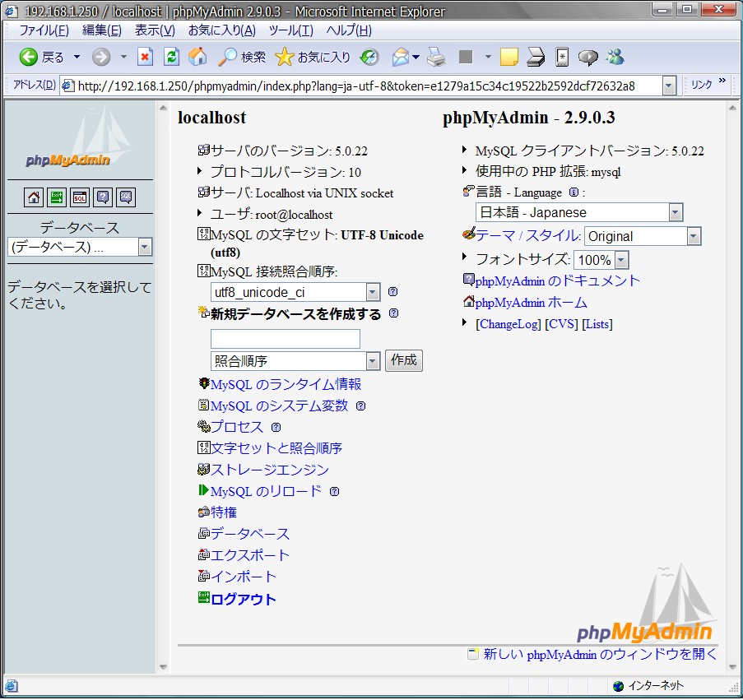Click the address bar URL field
743x700 pixels.
360,86
